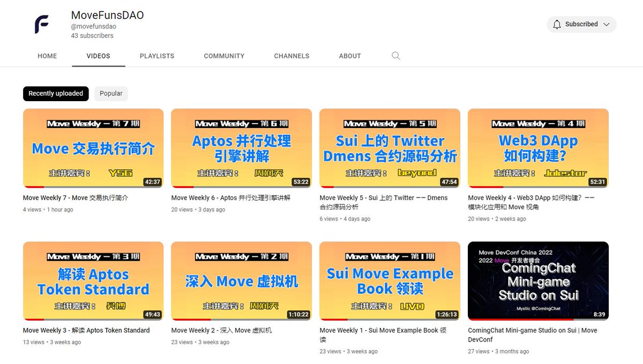Select the VIDEOS tab

click(x=99, y=56)
